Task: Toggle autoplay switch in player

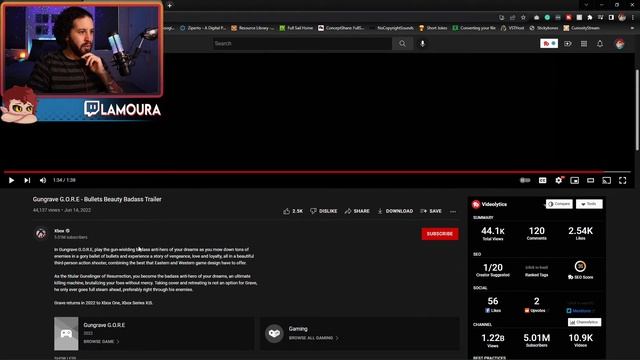Action: [525, 180]
